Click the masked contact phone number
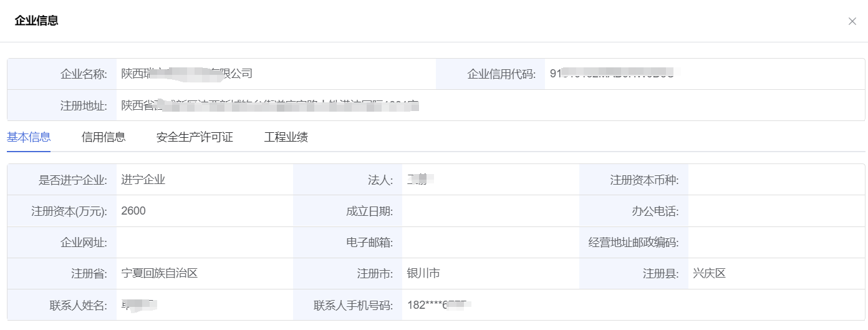 (x=438, y=305)
